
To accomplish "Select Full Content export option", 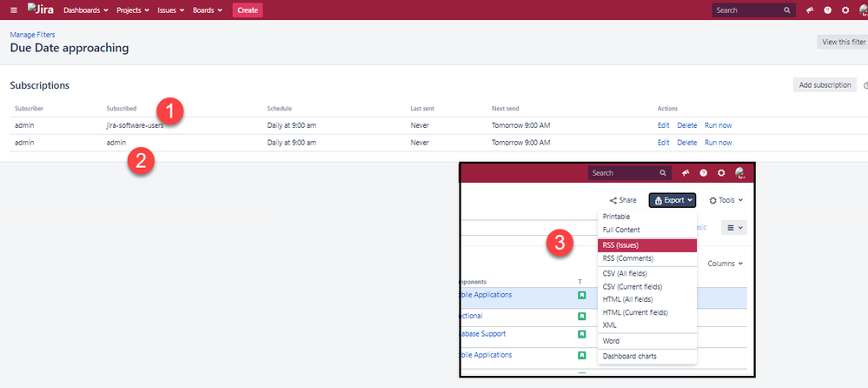I will (647, 230).
